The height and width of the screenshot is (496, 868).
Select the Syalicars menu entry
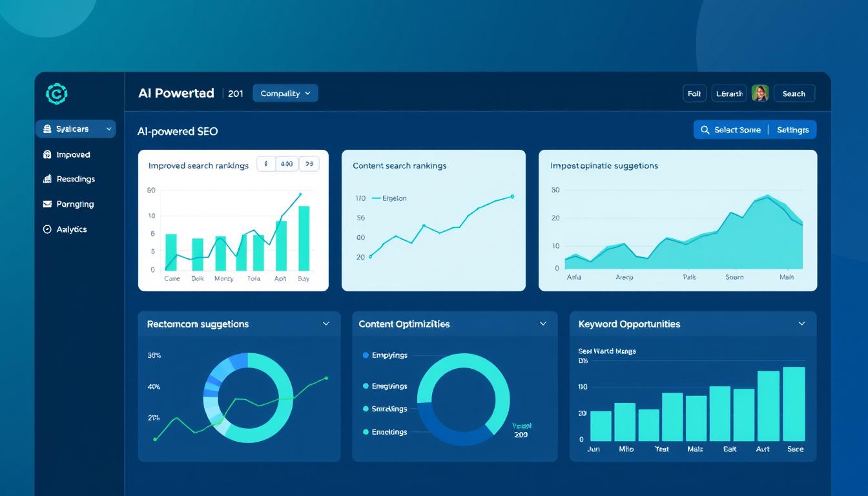71,129
